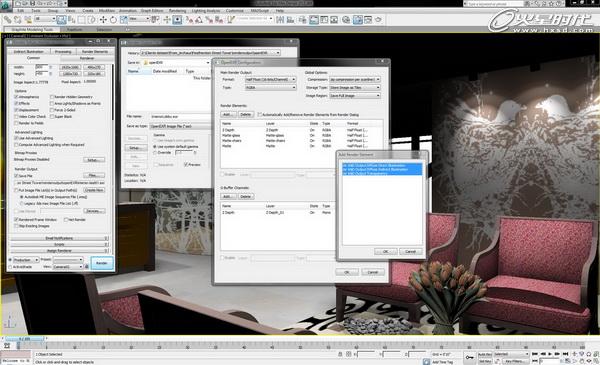
Task: Open the Rendered Frame Window toolbar icon
Action: click(368, 20)
